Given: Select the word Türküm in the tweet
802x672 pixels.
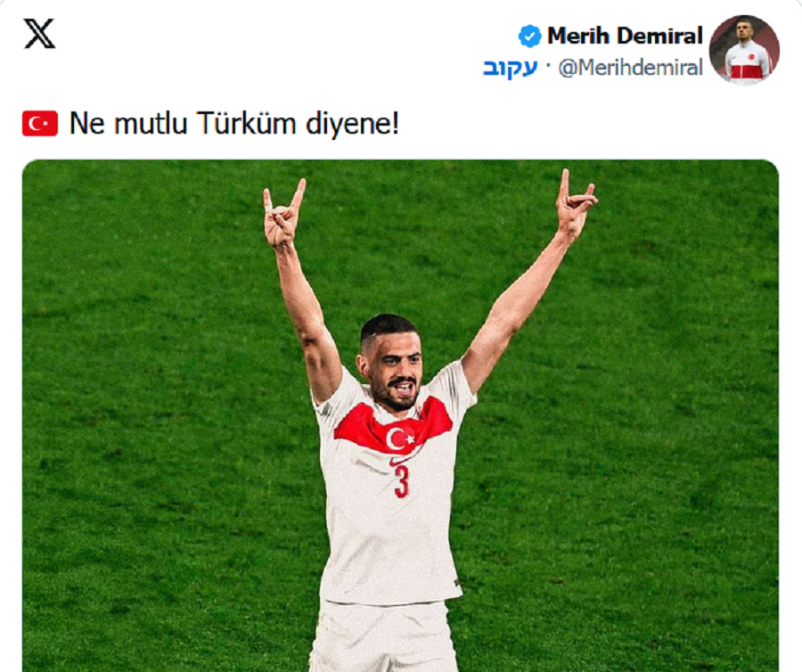Looking at the screenshot, I should coord(247,123).
